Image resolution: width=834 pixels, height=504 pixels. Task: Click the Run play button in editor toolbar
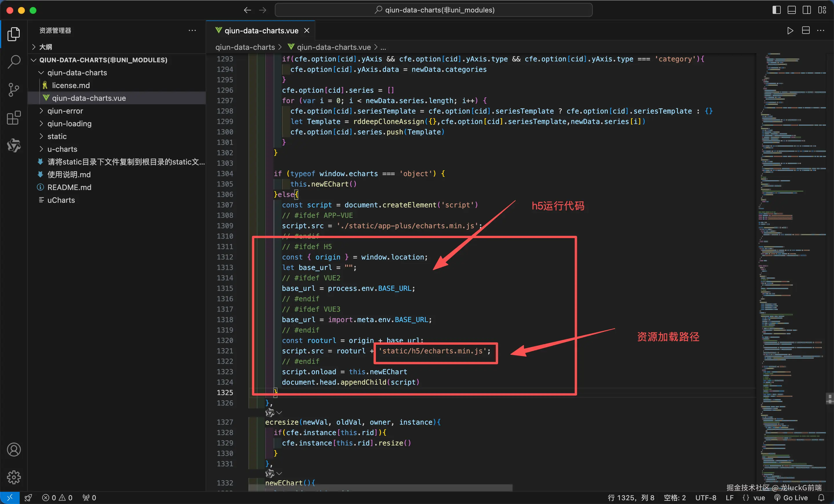pyautogui.click(x=790, y=31)
